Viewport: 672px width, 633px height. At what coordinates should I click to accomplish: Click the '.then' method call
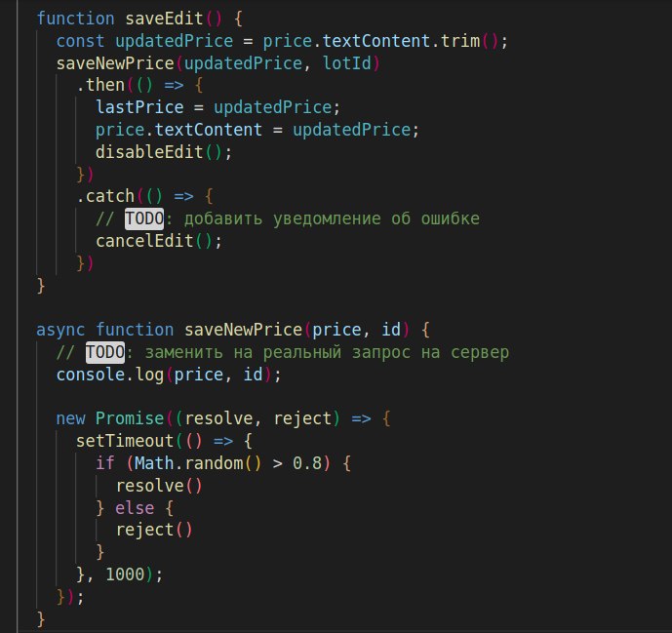100,85
